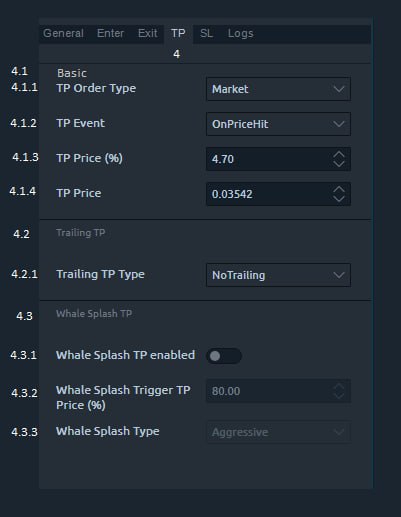Screen dimensions: 401x517
Task: Switch to the Enter tab
Action: click(110, 33)
